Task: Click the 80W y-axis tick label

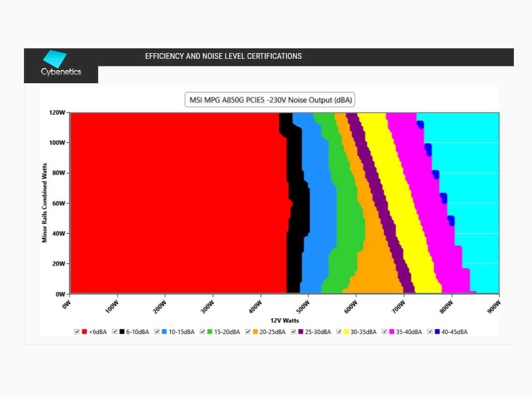Action: click(59, 173)
